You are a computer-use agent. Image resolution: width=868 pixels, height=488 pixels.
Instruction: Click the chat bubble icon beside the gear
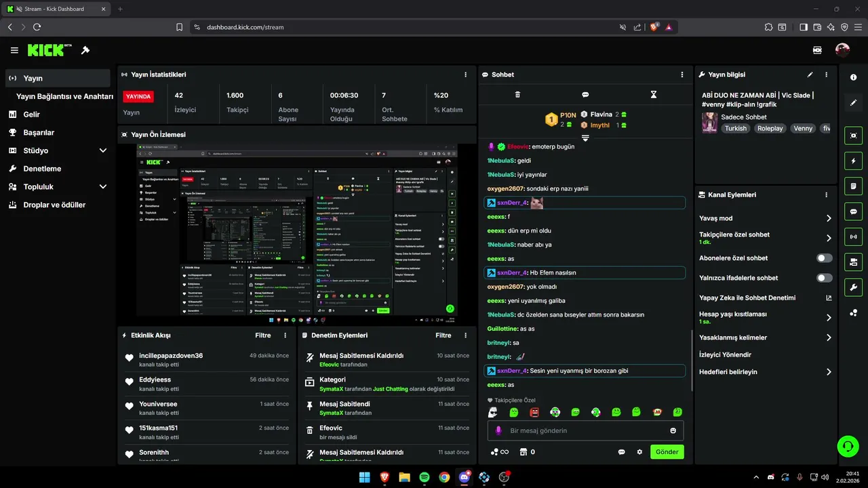coord(621,452)
